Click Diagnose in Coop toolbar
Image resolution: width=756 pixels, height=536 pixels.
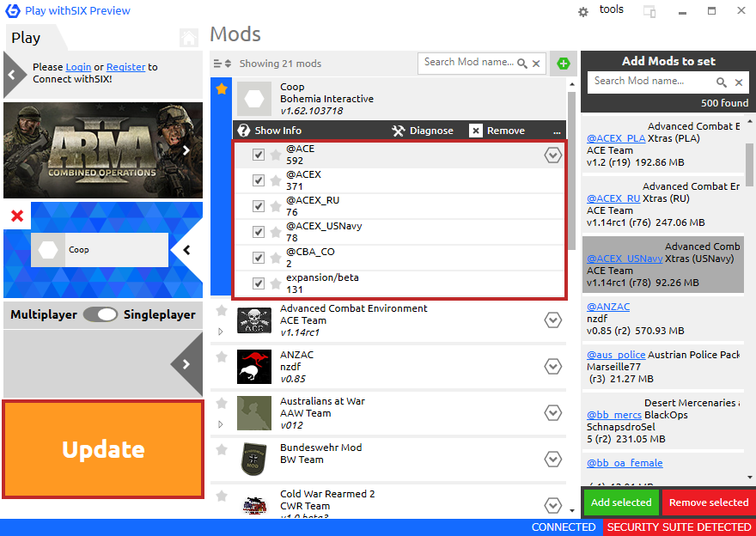pyautogui.click(x=423, y=131)
